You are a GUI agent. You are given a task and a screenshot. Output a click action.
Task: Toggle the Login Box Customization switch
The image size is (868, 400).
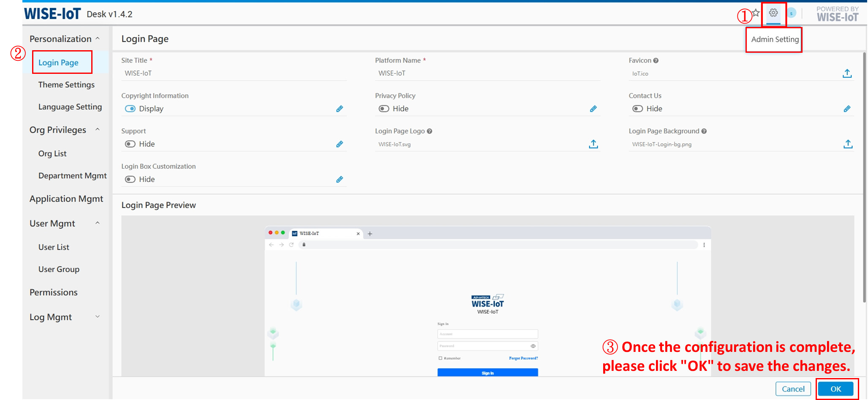pos(130,180)
